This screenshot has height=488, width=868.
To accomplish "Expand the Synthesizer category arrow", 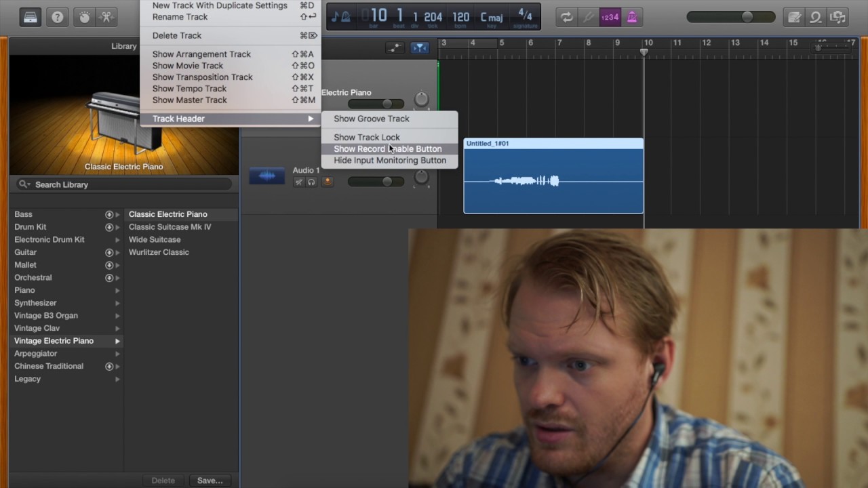I will (x=117, y=303).
